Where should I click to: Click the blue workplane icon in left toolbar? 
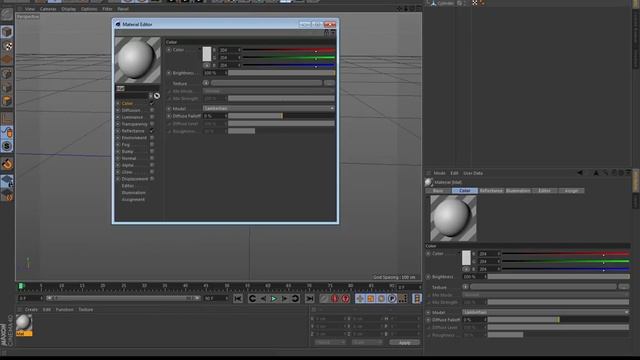[7, 181]
